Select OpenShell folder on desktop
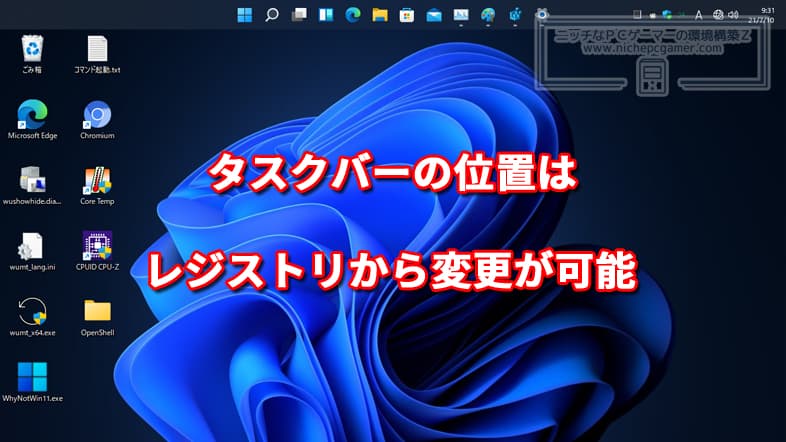Screen dimensions: 786x442 coord(97,317)
